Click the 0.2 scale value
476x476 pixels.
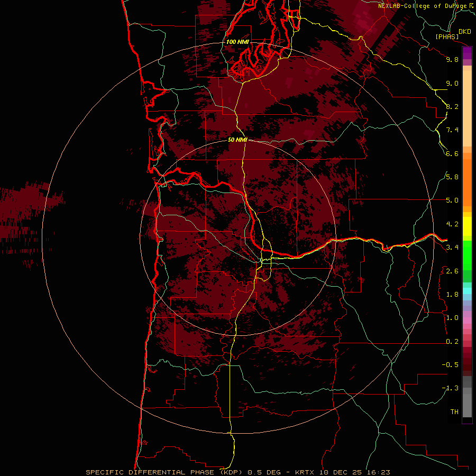pyautogui.click(x=452, y=342)
